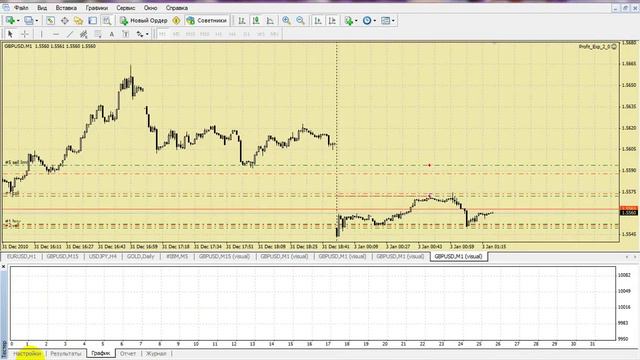Toggle the Советники expert advisors button
The width and height of the screenshot is (640, 360).
(207, 20)
